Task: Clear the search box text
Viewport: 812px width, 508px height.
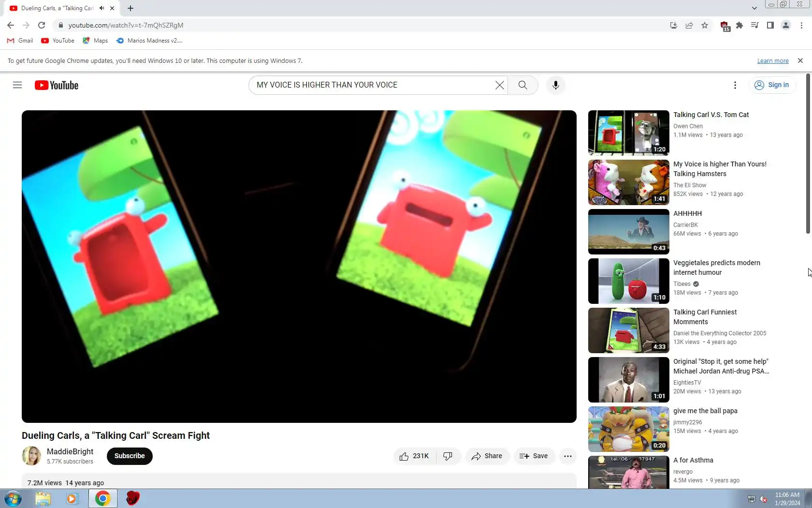Action: [500, 85]
